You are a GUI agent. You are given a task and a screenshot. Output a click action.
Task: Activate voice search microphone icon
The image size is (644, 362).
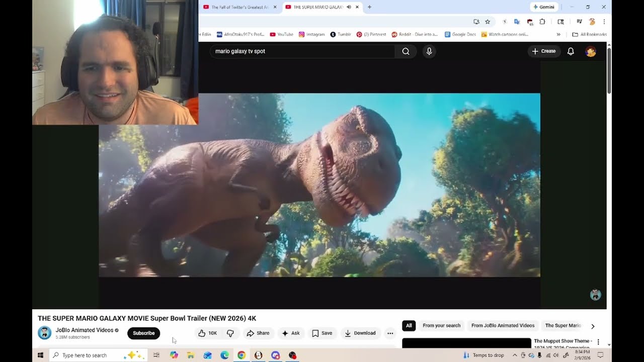429,51
